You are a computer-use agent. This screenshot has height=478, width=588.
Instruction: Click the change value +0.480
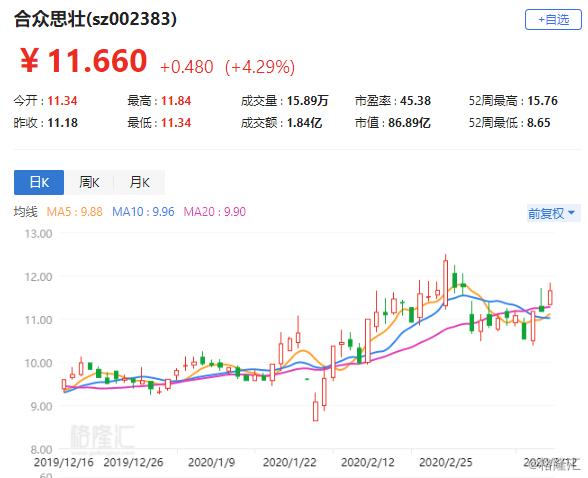pyautogui.click(x=187, y=67)
